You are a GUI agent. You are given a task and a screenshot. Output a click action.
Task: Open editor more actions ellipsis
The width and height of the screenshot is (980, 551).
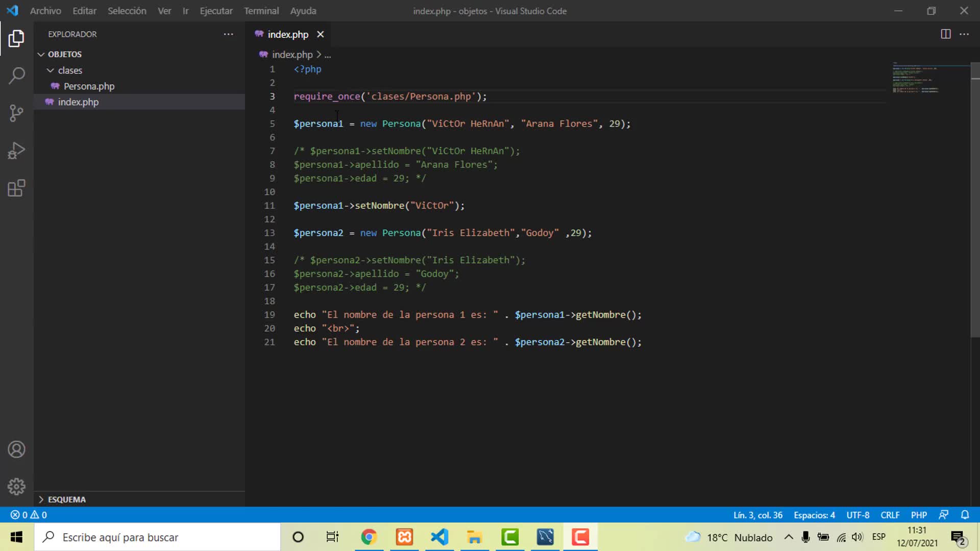point(964,34)
